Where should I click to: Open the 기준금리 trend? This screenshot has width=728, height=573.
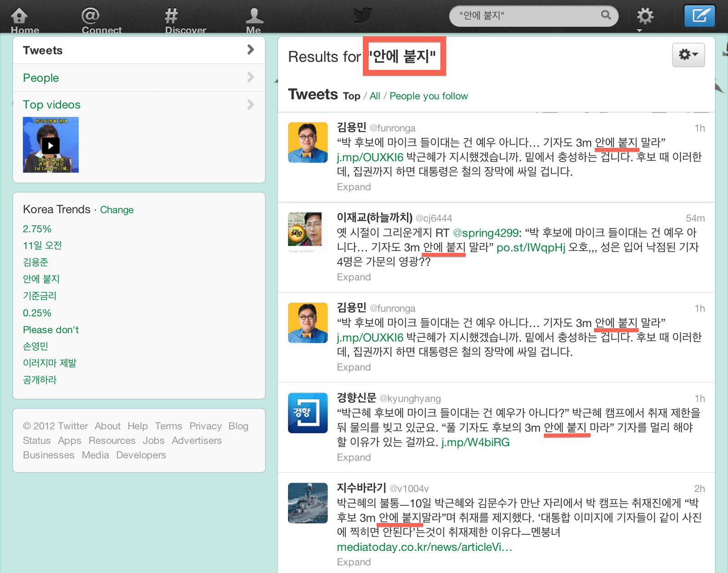tap(40, 296)
